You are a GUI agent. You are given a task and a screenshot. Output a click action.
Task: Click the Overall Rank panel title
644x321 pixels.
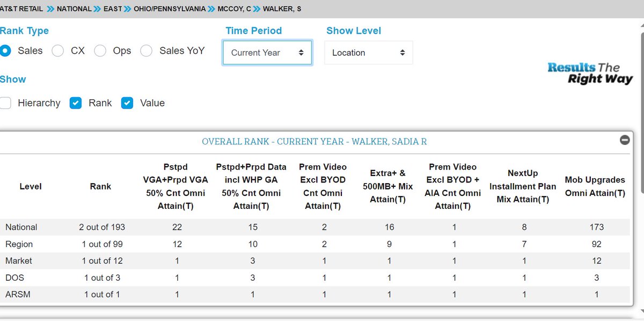point(314,142)
